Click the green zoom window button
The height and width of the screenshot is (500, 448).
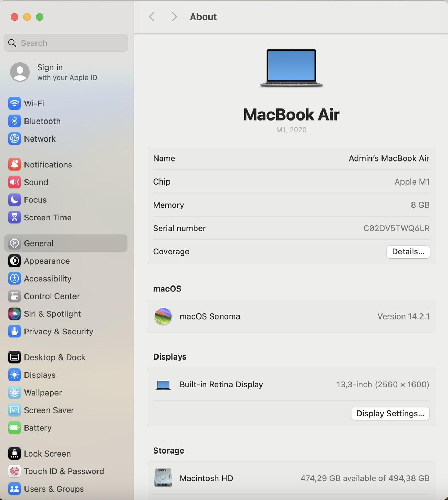40,17
